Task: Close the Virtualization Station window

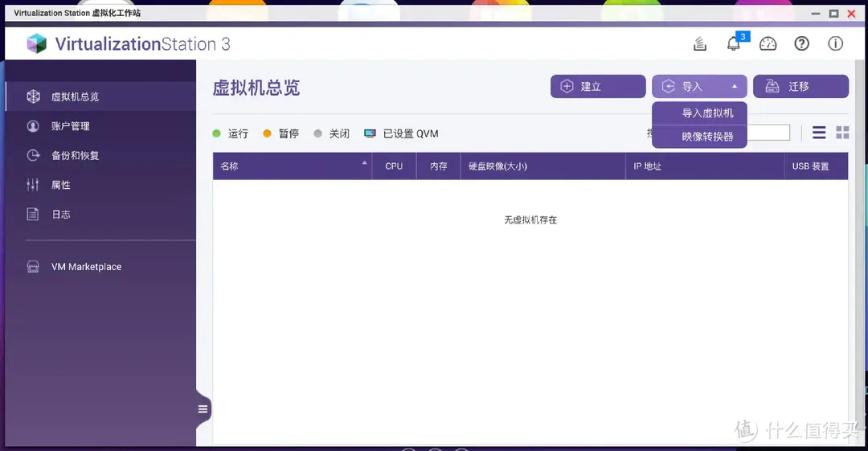Action: 851,14
